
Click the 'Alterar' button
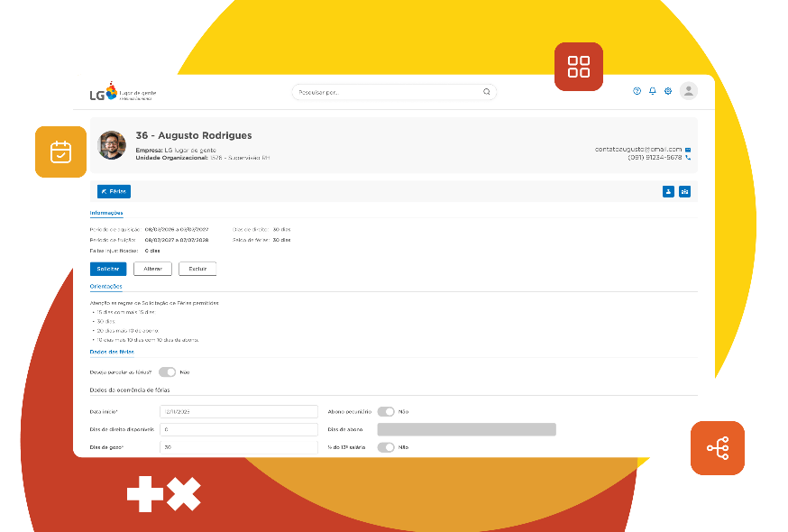coord(152,269)
